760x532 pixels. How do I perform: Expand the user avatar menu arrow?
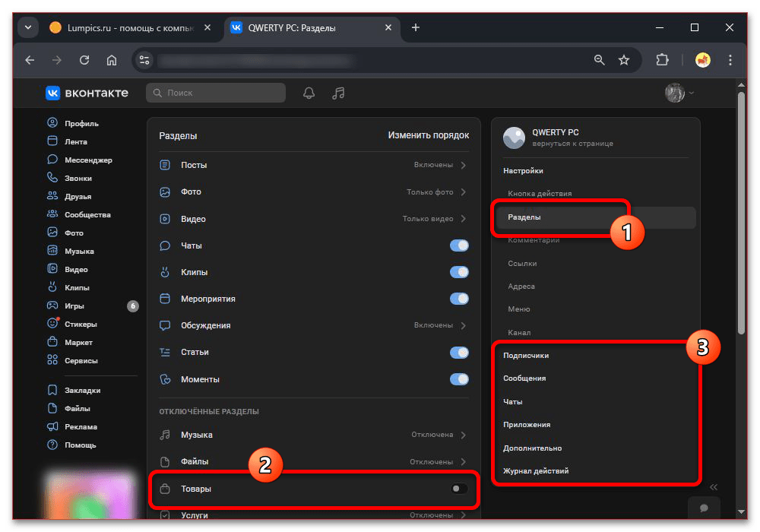691,93
